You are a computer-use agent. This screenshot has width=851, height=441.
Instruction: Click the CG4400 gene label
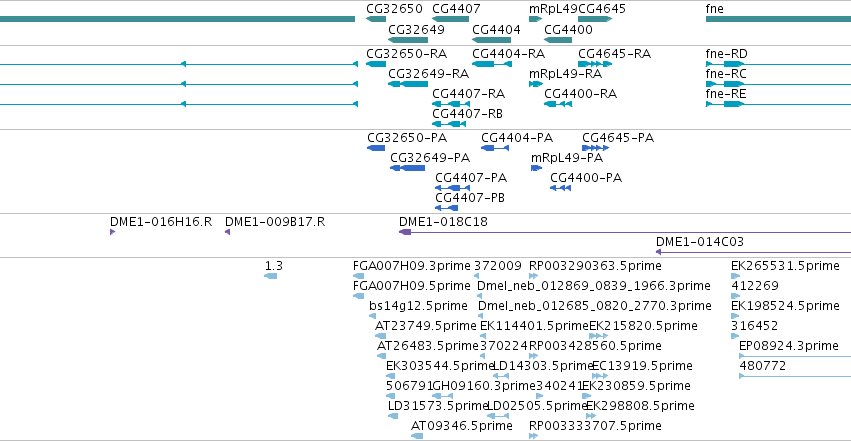coord(568,29)
